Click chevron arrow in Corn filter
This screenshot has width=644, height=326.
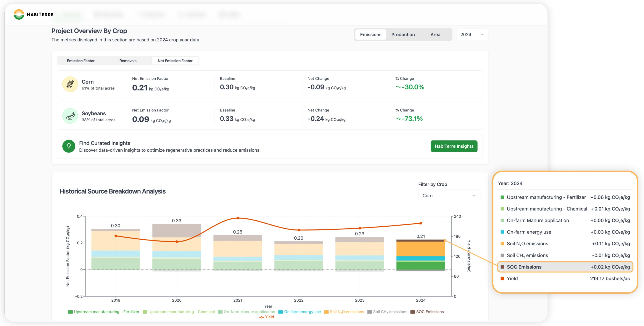pyautogui.click(x=473, y=196)
